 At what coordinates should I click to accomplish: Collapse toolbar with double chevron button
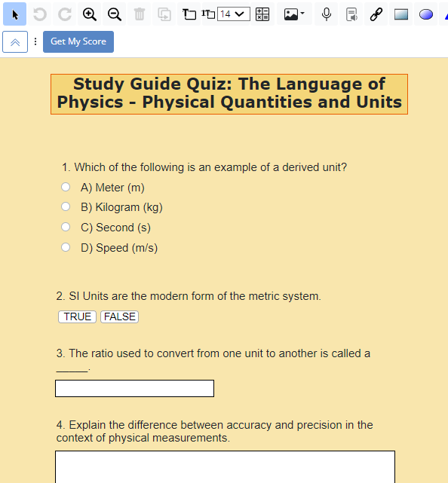(x=15, y=42)
